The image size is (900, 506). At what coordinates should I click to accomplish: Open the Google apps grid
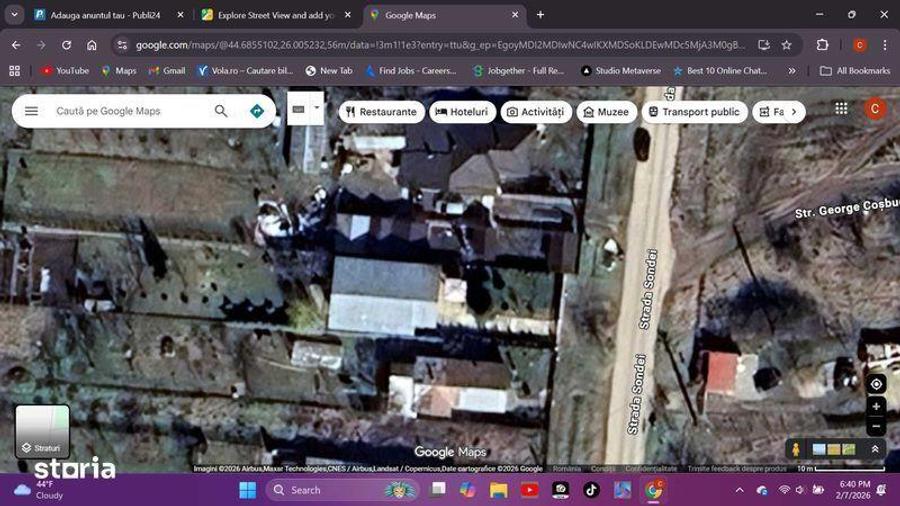click(841, 108)
